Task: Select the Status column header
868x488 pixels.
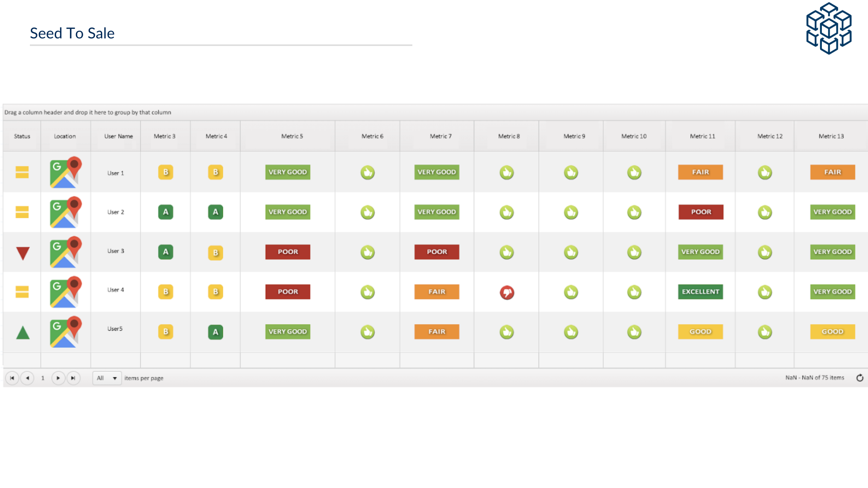Action: pos(21,136)
